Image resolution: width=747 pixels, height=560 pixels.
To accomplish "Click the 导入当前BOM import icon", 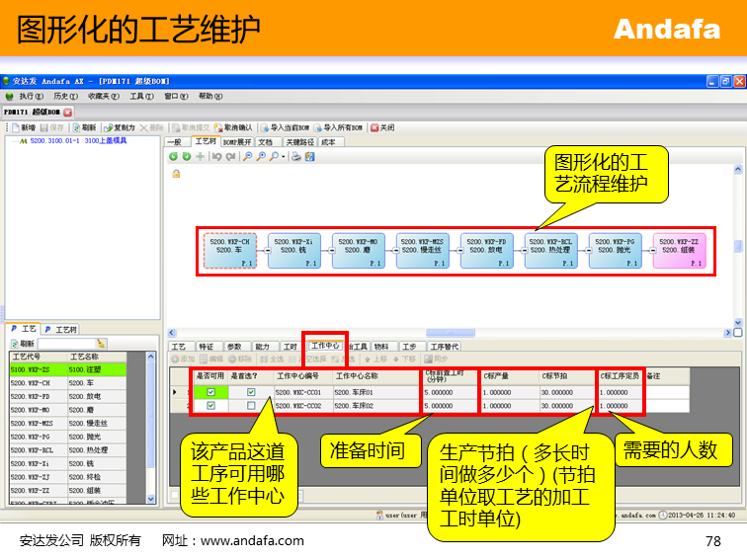I will [286, 127].
